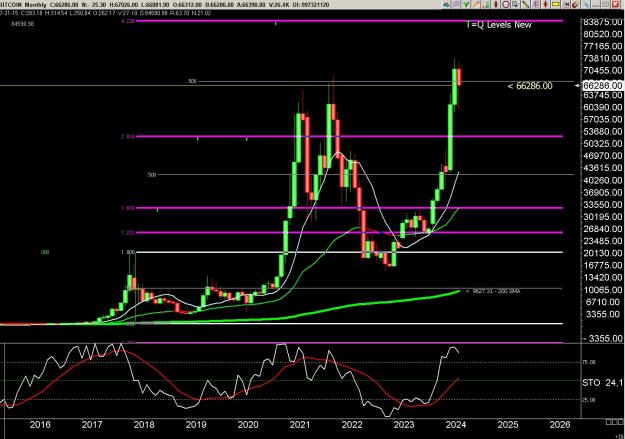Select the diagonal trend line tool
The height and width of the screenshot is (439, 625).
point(525,4)
